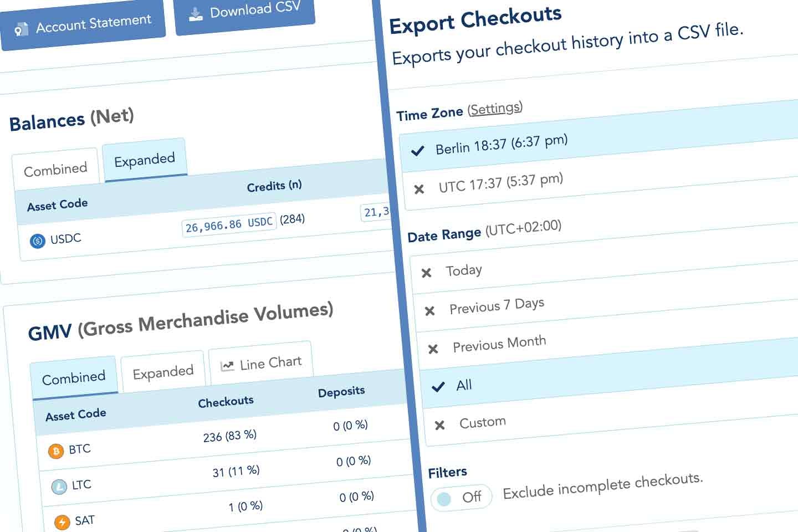The image size is (798, 532).
Task: Click the BTC row 0 (0 %) deposits cell
Action: 350,426
